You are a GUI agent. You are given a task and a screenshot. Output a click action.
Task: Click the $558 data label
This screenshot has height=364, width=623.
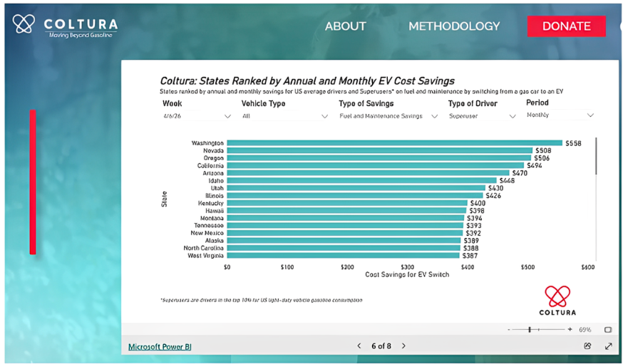(x=573, y=143)
